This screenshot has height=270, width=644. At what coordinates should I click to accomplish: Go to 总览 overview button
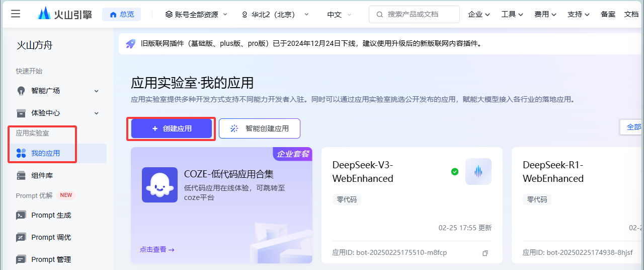pyautogui.click(x=122, y=14)
